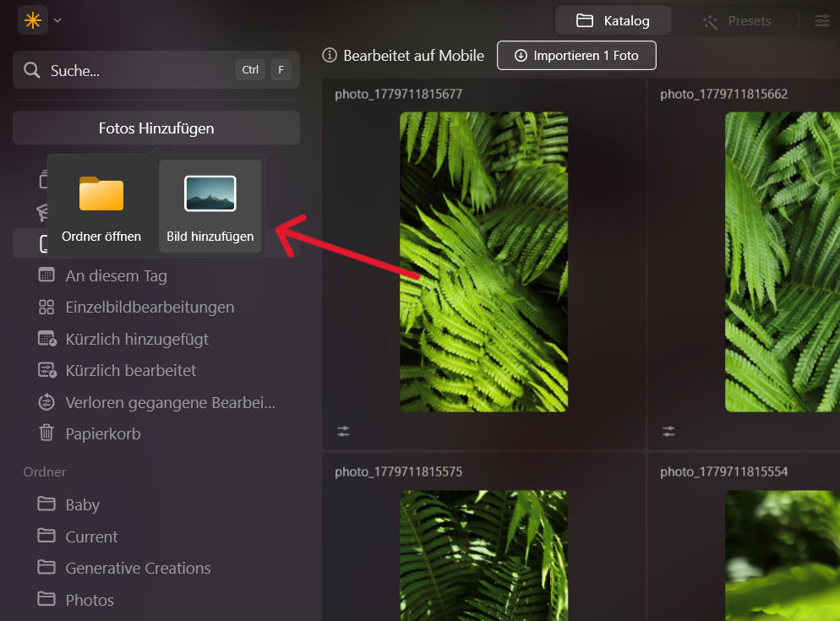Image resolution: width=840 pixels, height=621 pixels.
Task: Click the trash can icon beside Papierkorb
Action: click(46, 433)
